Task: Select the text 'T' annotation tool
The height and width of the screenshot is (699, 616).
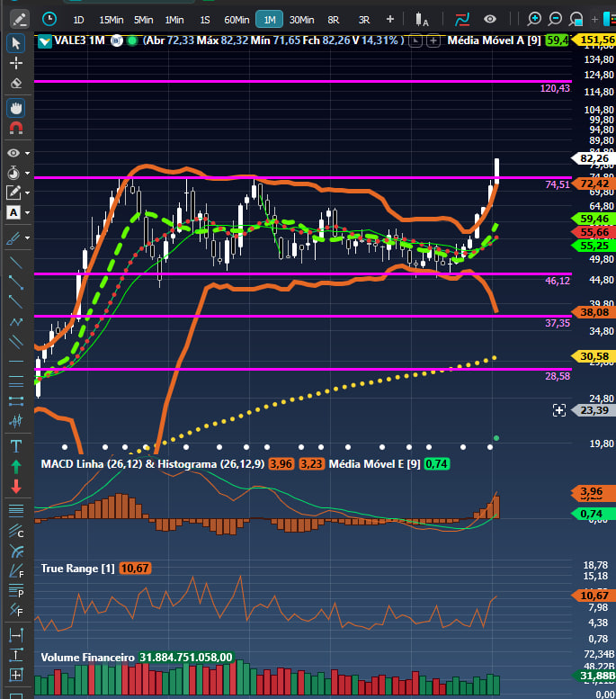Action: click(16, 446)
